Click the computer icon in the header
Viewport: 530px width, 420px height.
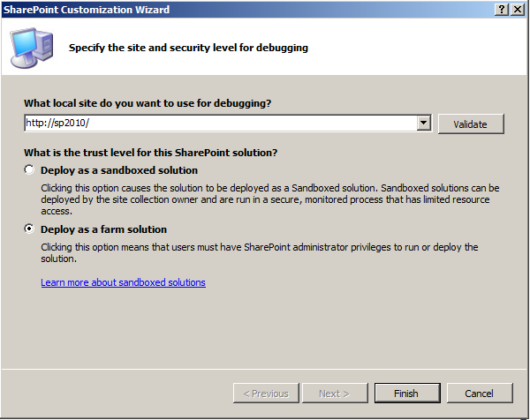(x=32, y=48)
